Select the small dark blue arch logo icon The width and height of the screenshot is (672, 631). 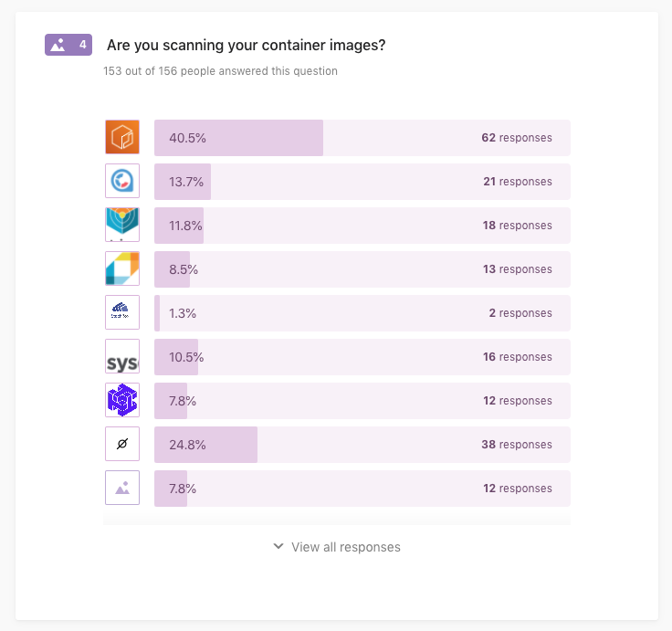coord(122,312)
